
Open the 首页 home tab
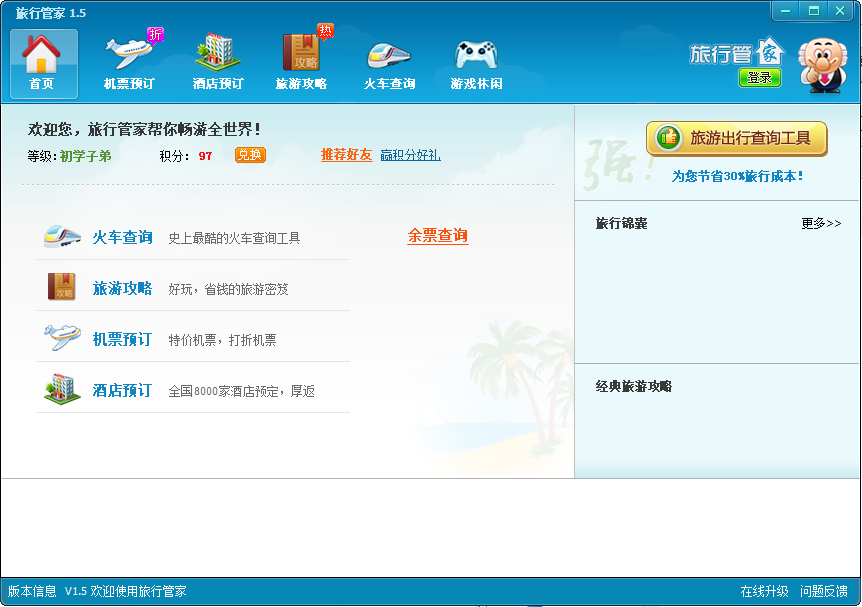[43, 64]
